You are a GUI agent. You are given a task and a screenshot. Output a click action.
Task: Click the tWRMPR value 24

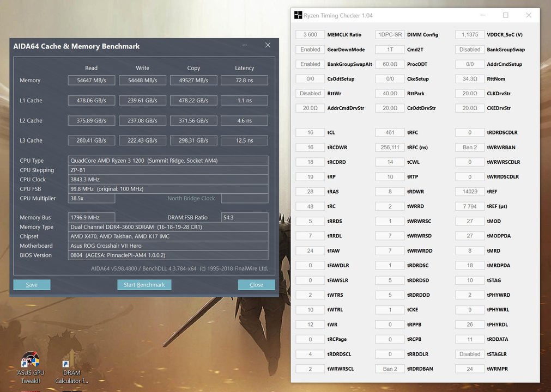(470, 369)
